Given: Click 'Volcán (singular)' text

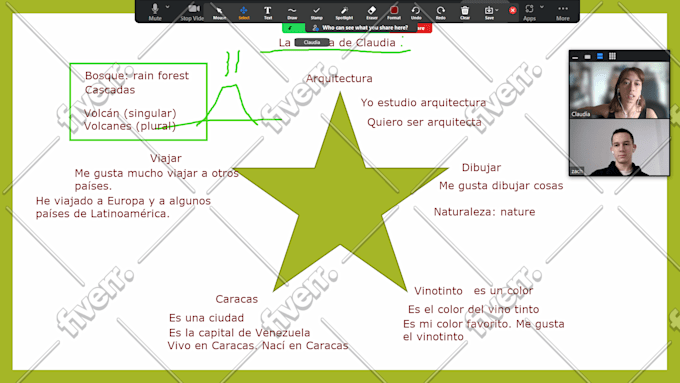Looking at the screenshot, I should [130, 113].
